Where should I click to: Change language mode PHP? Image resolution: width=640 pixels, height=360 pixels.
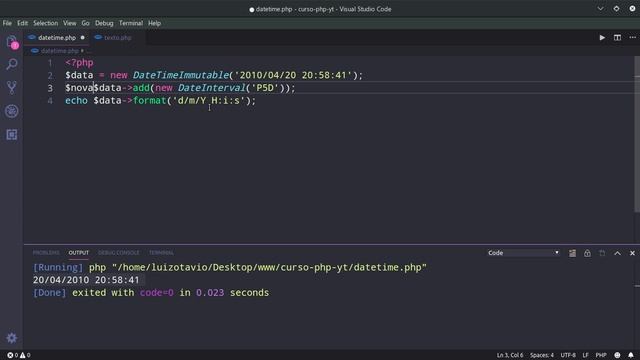coord(601,355)
